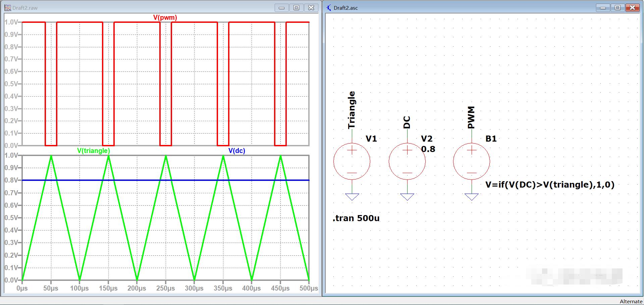
Task: Click the V2 component name
Action: click(x=427, y=139)
